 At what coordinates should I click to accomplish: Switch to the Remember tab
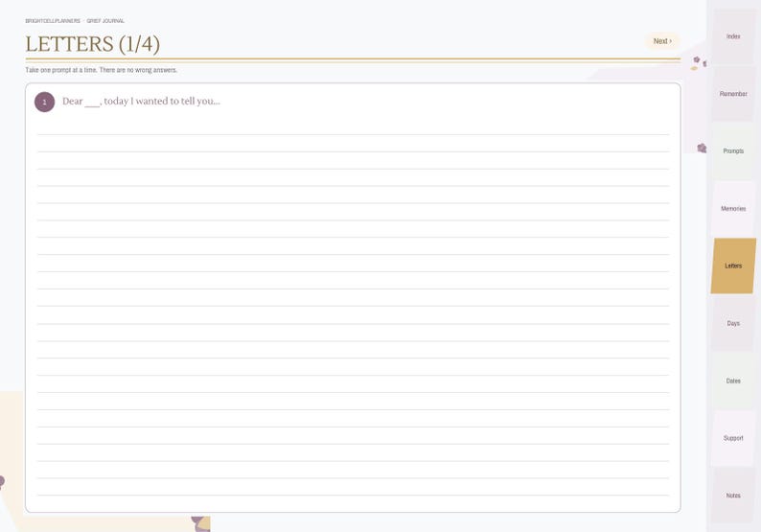click(733, 94)
